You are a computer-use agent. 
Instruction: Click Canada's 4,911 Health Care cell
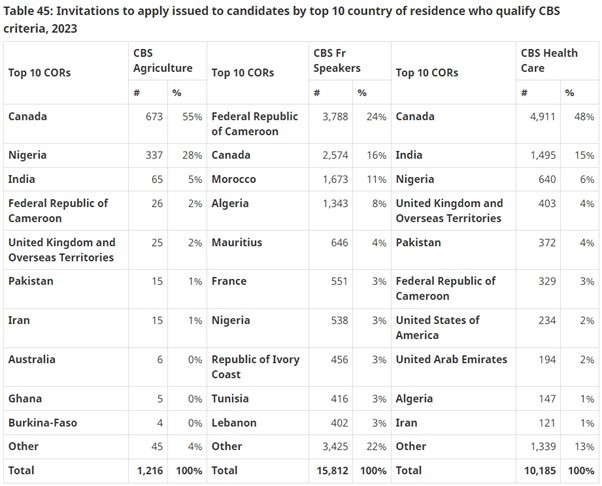542,116
